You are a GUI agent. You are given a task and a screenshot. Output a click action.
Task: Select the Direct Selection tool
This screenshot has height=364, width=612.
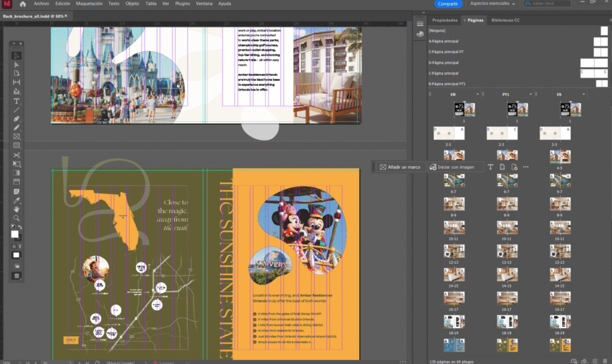click(x=17, y=64)
